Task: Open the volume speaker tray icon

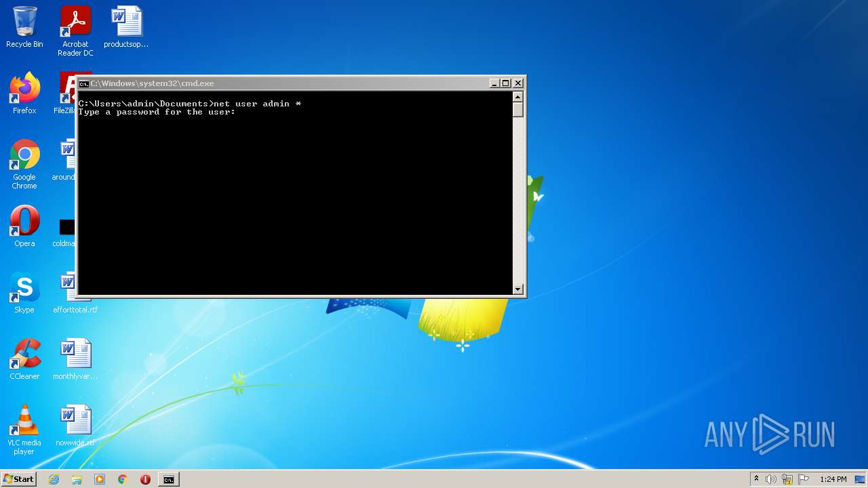Action: (x=771, y=479)
